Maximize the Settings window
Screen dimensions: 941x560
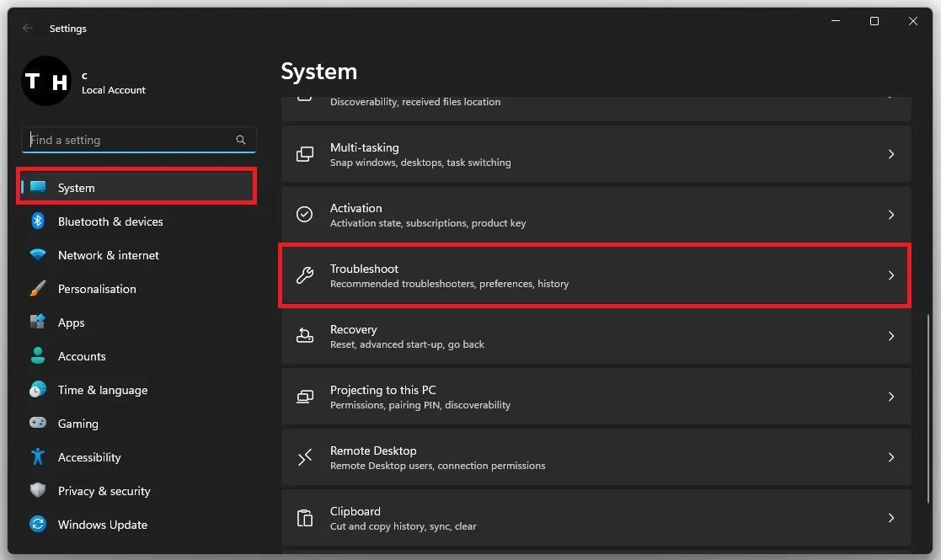(x=874, y=21)
